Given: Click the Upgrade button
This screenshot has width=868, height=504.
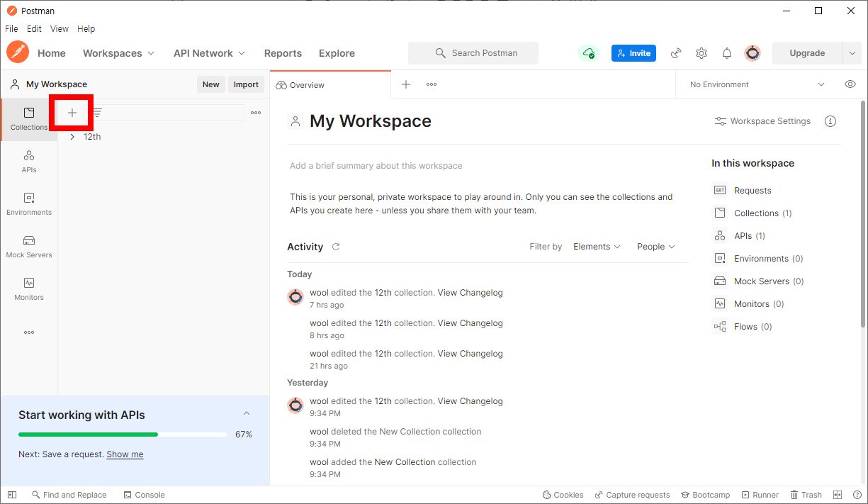Looking at the screenshot, I should pyautogui.click(x=807, y=53).
